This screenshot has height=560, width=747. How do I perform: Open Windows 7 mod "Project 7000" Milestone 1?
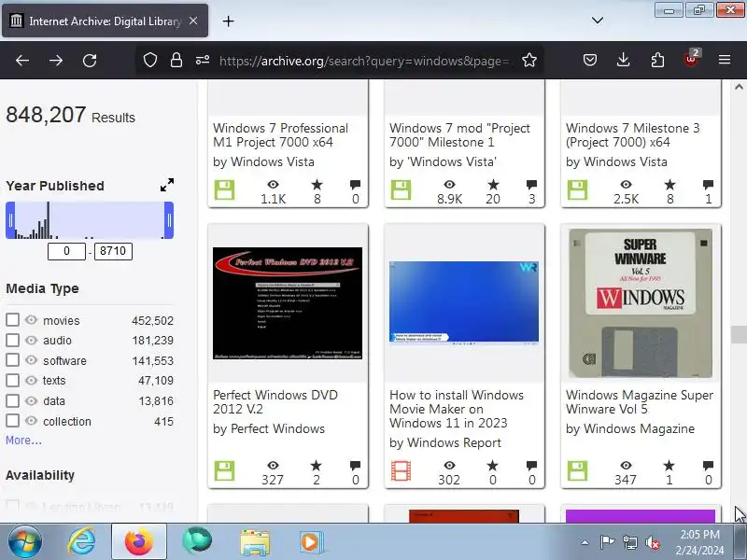coord(459,135)
